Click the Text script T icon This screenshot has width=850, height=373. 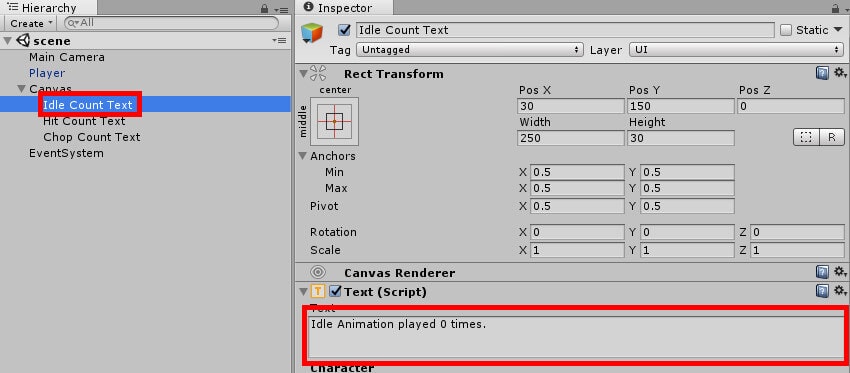click(x=318, y=292)
